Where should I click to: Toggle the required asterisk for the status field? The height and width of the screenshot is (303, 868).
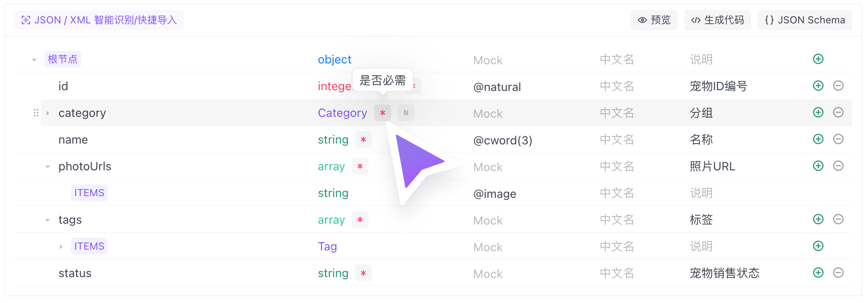[363, 273]
